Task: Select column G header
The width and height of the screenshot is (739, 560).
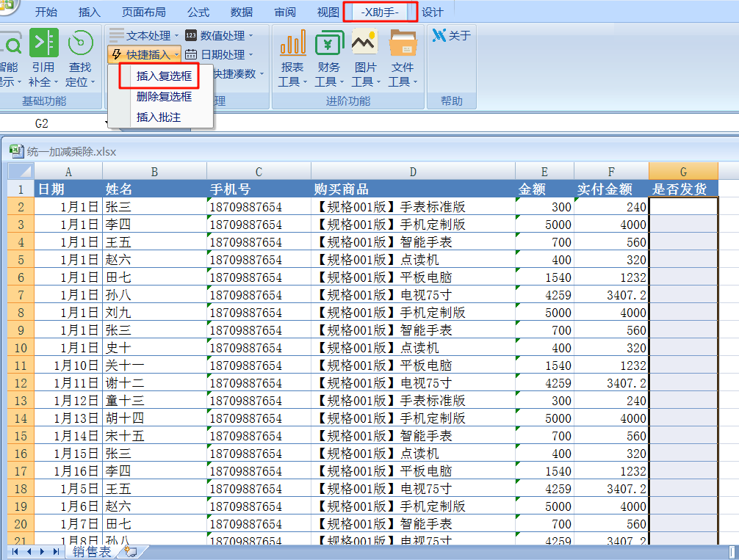Action: click(x=683, y=172)
